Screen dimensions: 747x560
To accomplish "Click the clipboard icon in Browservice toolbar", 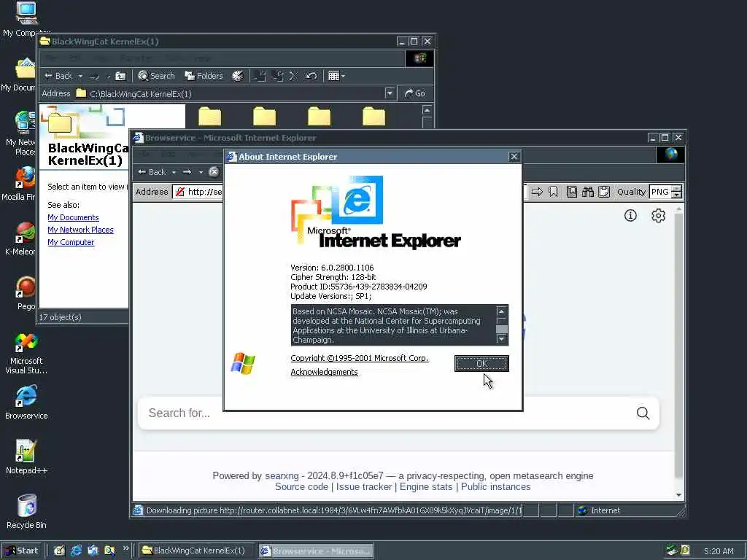I will tap(604, 192).
